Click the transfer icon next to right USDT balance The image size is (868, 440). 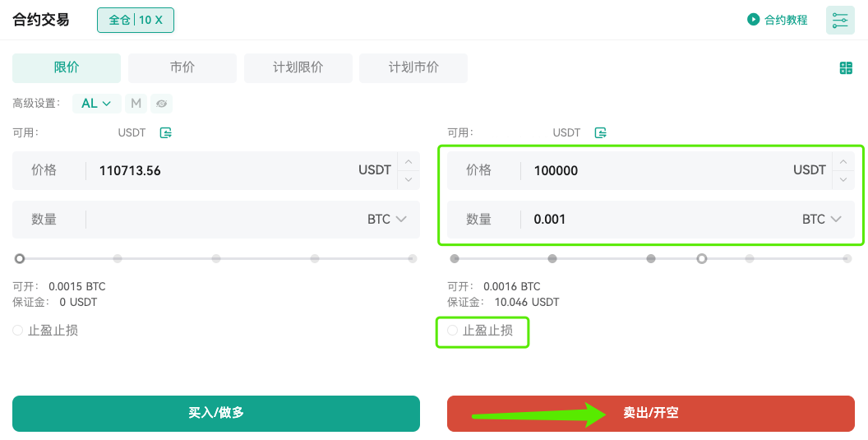click(601, 132)
